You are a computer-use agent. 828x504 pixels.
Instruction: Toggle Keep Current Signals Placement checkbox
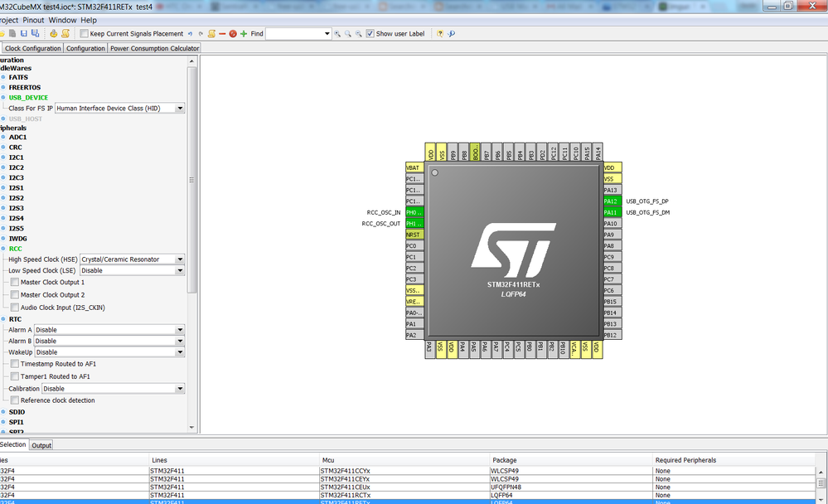pyautogui.click(x=84, y=33)
